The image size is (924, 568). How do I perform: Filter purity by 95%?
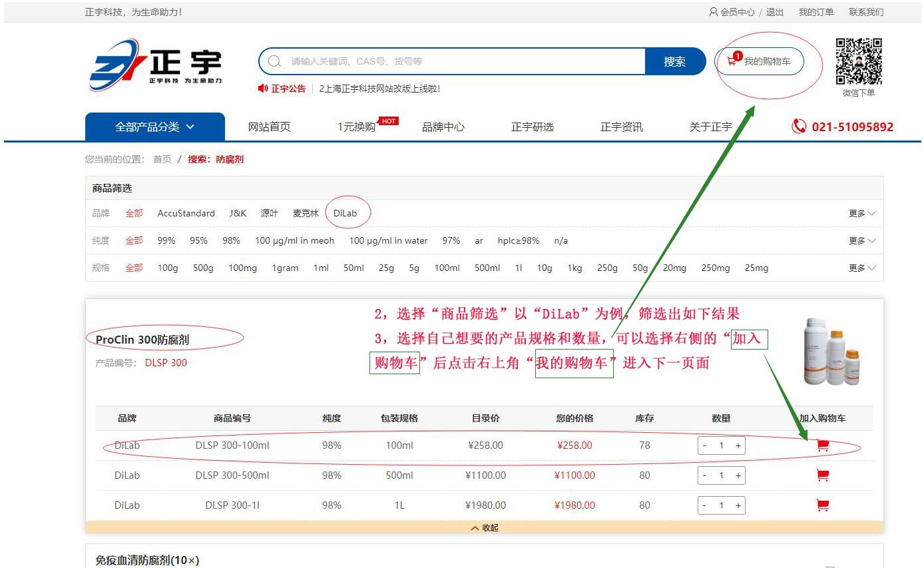click(x=199, y=240)
